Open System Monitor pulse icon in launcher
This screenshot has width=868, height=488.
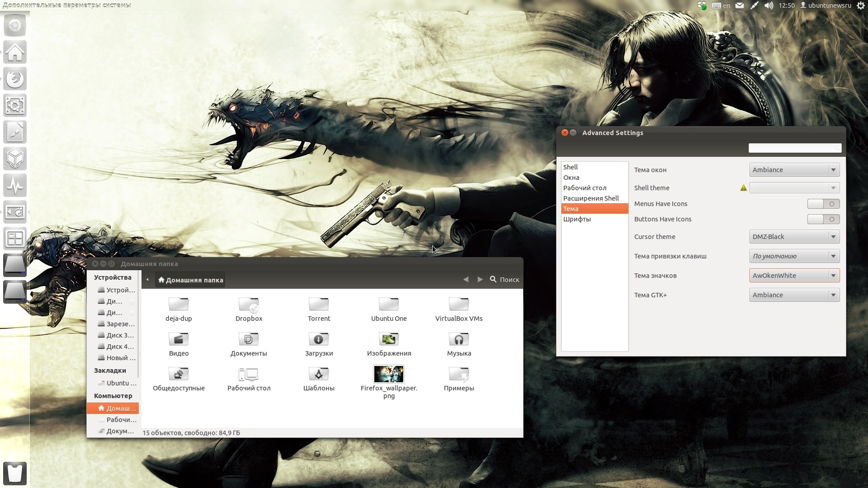point(15,185)
